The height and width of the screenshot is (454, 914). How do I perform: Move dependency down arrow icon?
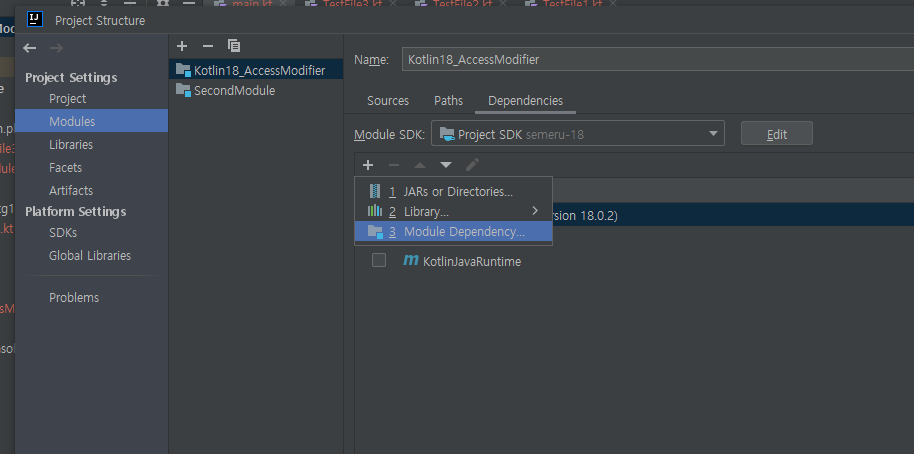coord(446,165)
